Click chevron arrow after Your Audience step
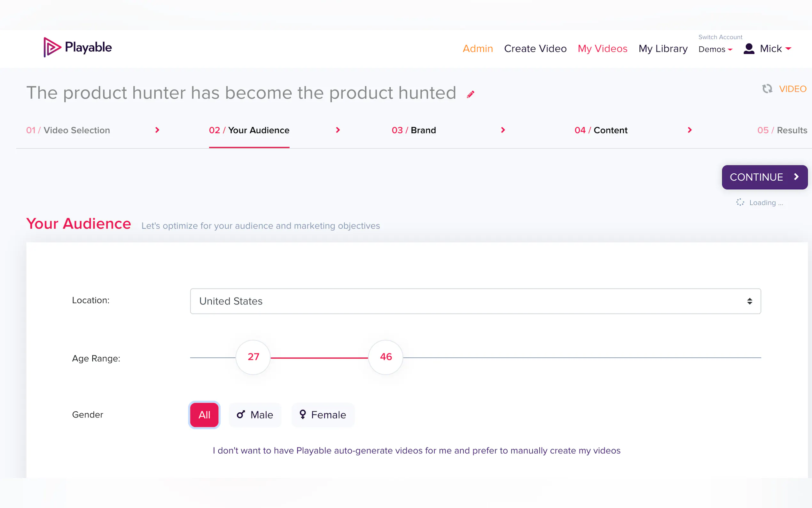The height and width of the screenshot is (508, 812). tap(338, 130)
